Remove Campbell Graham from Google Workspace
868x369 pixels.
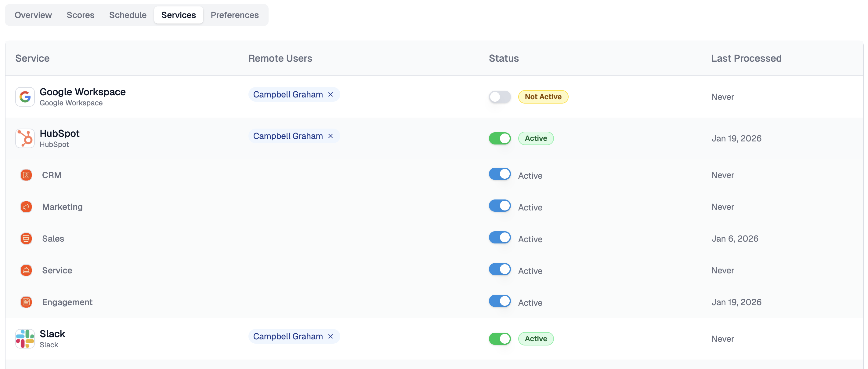pos(331,94)
